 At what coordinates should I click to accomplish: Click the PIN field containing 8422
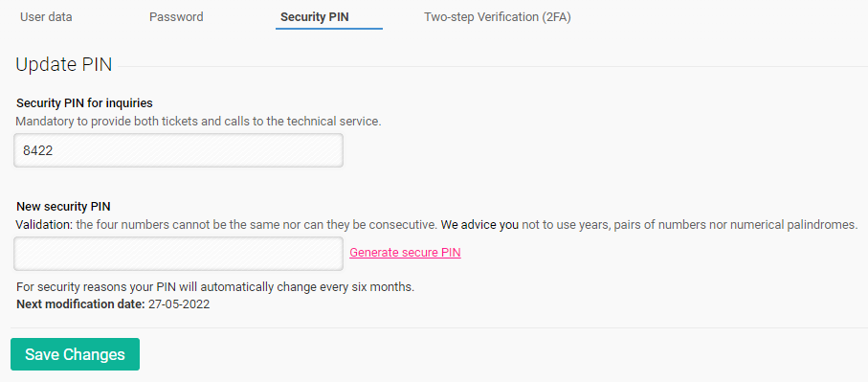click(178, 150)
